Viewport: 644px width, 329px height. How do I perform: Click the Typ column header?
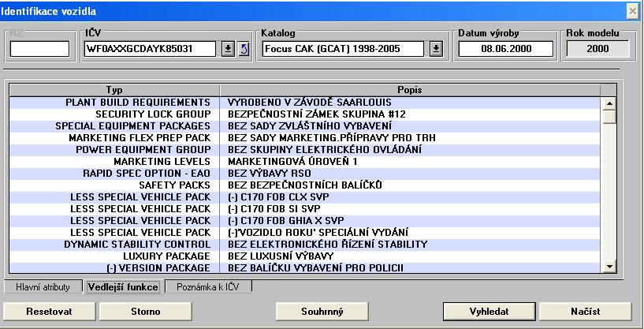114,90
